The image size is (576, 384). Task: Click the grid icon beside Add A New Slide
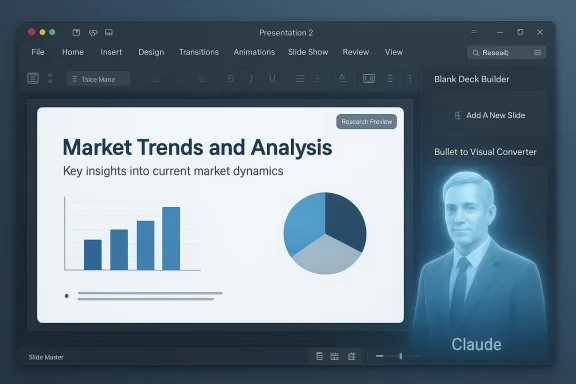pyautogui.click(x=458, y=115)
